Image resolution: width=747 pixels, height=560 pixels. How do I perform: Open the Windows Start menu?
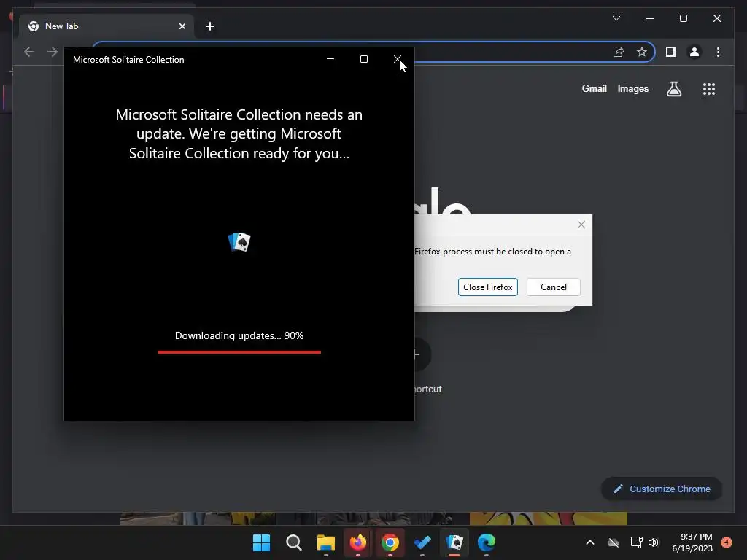click(x=262, y=542)
